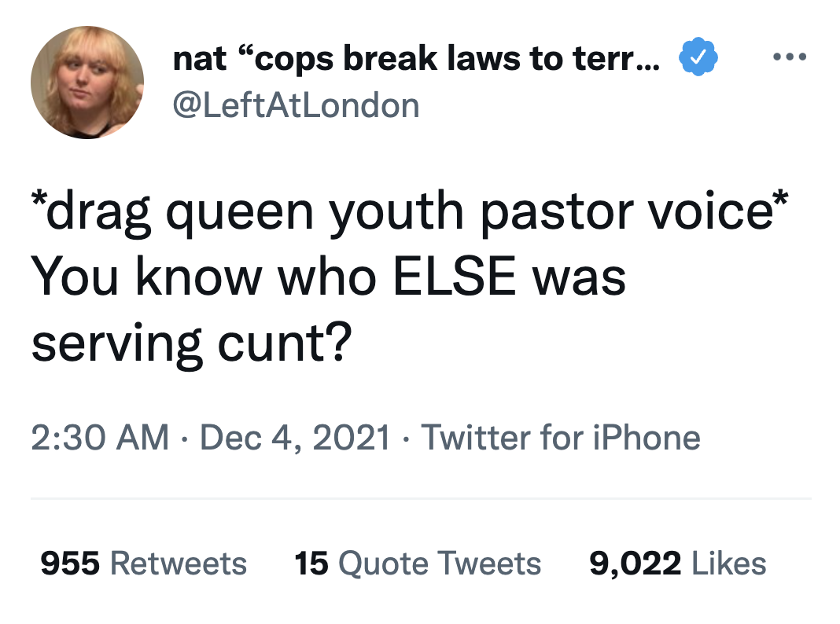
Task: Click the word "Retweets" label
Action: tap(179, 563)
